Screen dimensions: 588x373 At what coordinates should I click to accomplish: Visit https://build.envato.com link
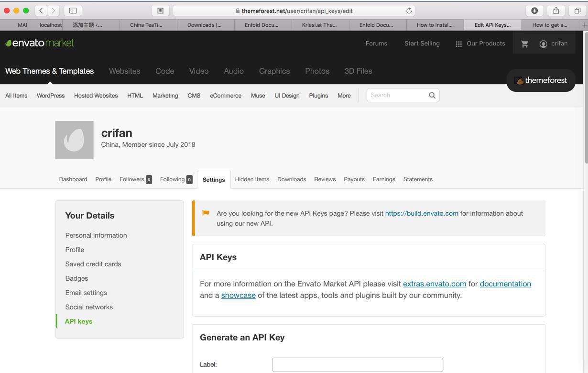click(x=422, y=213)
